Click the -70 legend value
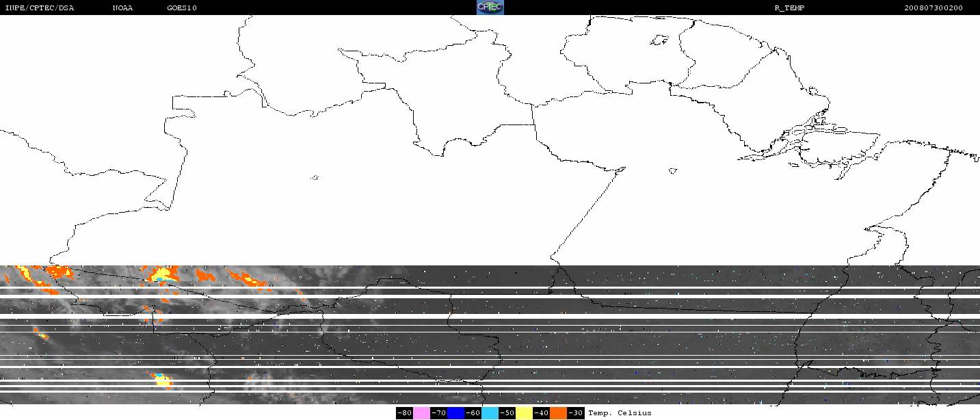The height and width of the screenshot is (420, 980). coord(438,413)
